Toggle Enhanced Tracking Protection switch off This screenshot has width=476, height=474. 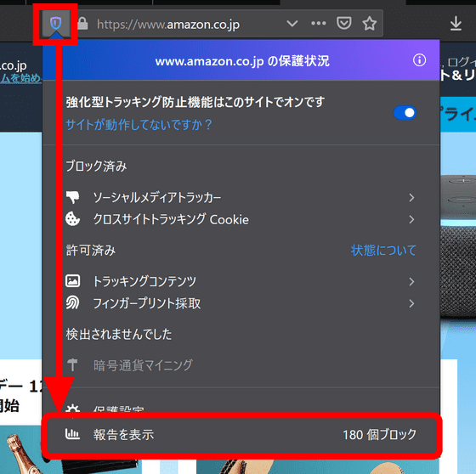[405, 113]
